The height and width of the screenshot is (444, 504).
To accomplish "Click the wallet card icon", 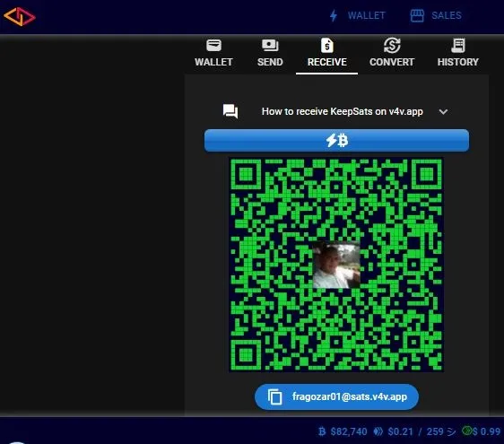I will point(213,46).
